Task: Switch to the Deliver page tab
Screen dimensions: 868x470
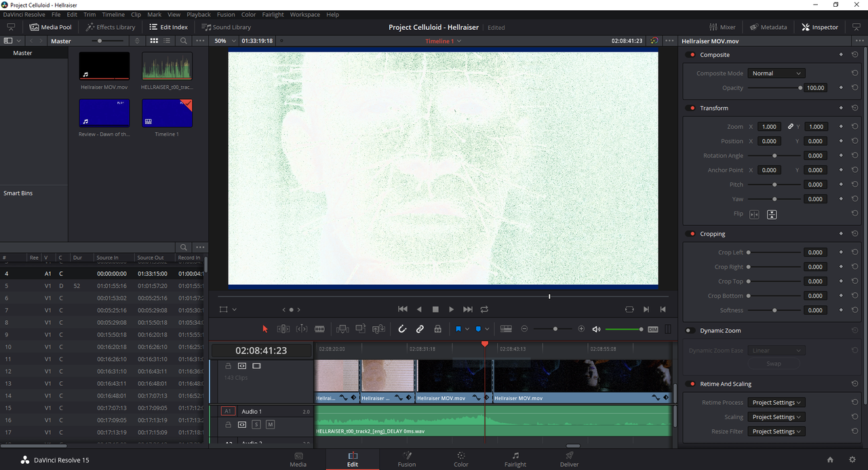Action: coord(570,459)
